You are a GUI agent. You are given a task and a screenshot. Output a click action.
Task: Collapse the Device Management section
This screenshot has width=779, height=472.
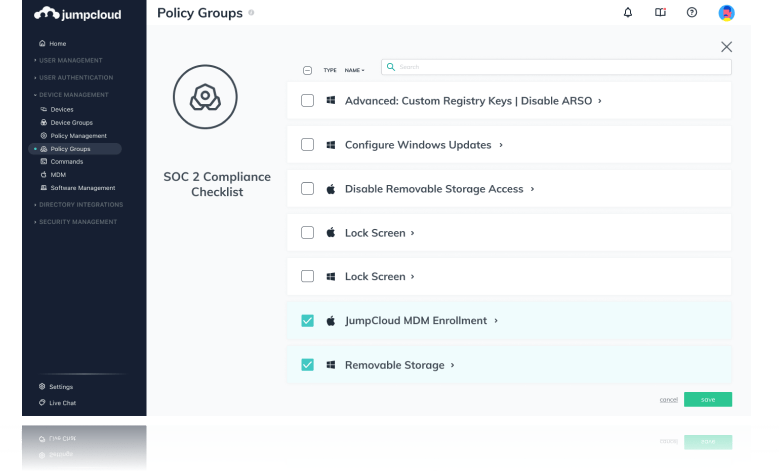[x=71, y=94]
